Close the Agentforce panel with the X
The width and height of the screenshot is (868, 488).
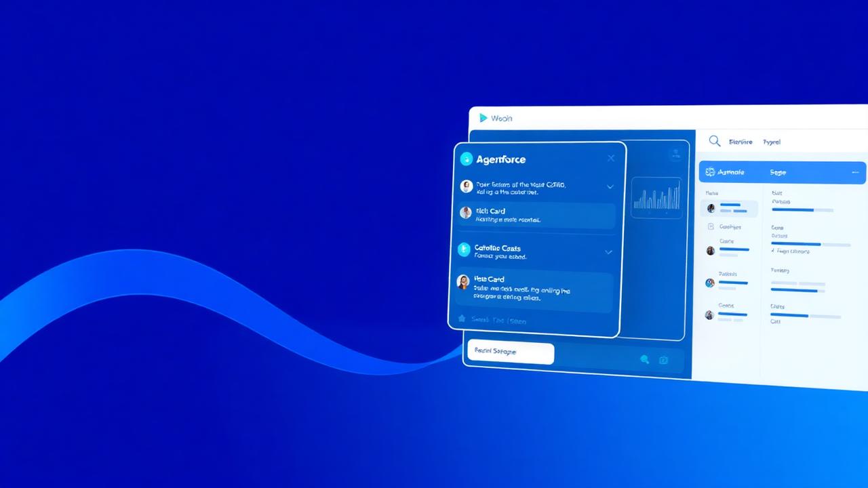coord(611,159)
